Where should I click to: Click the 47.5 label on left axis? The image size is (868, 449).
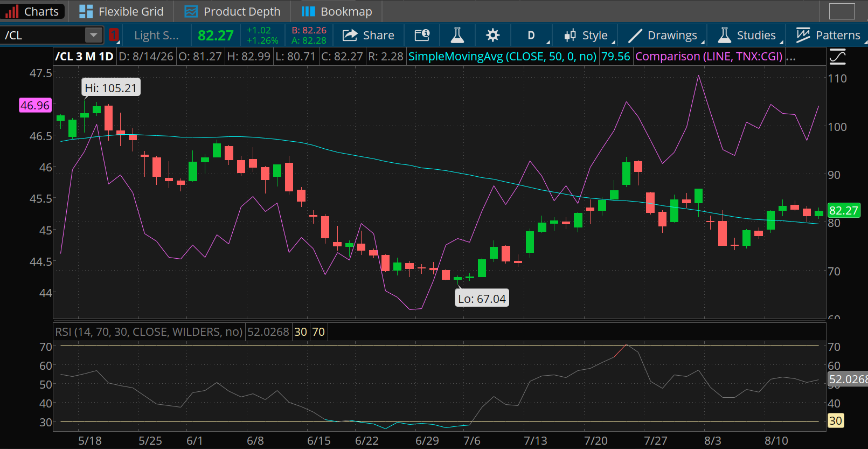tap(41, 73)
